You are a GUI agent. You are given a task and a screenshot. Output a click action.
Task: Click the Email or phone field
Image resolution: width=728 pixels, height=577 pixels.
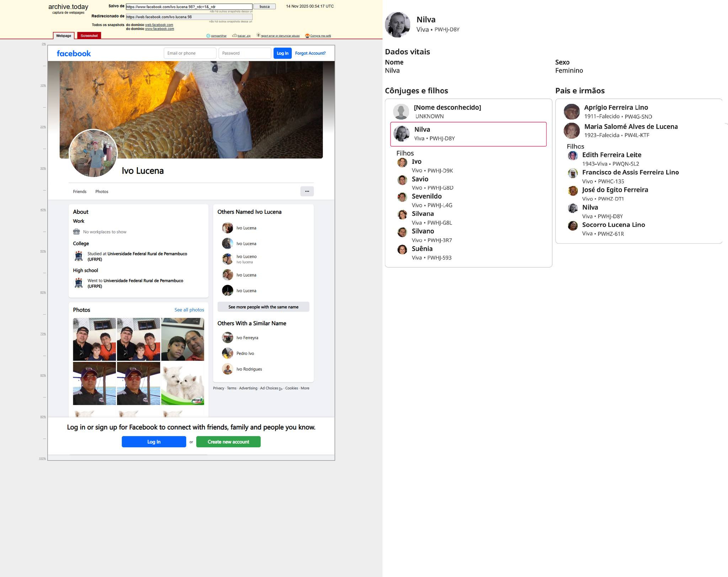pyautogui.click(x=190, y=53)
